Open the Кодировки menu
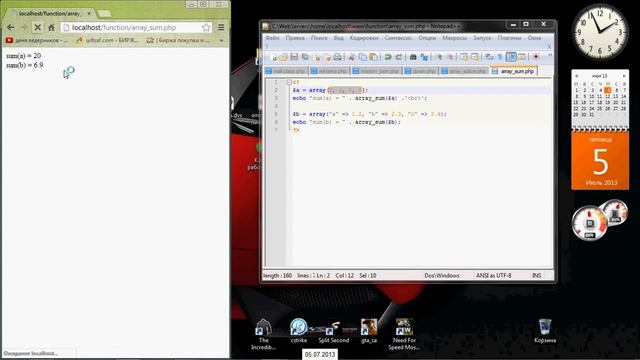Screen dimensions: 640x360 click(364, 38)
